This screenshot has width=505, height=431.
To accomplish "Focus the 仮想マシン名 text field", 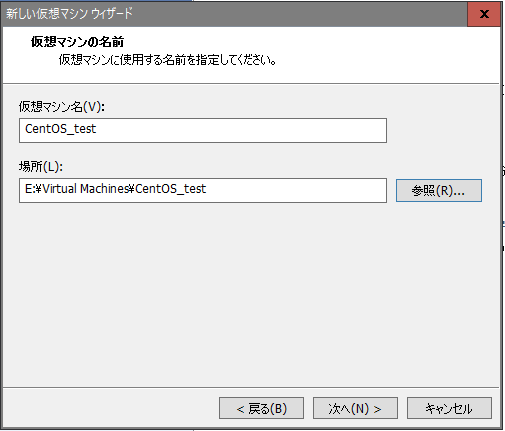I will 203,130.
